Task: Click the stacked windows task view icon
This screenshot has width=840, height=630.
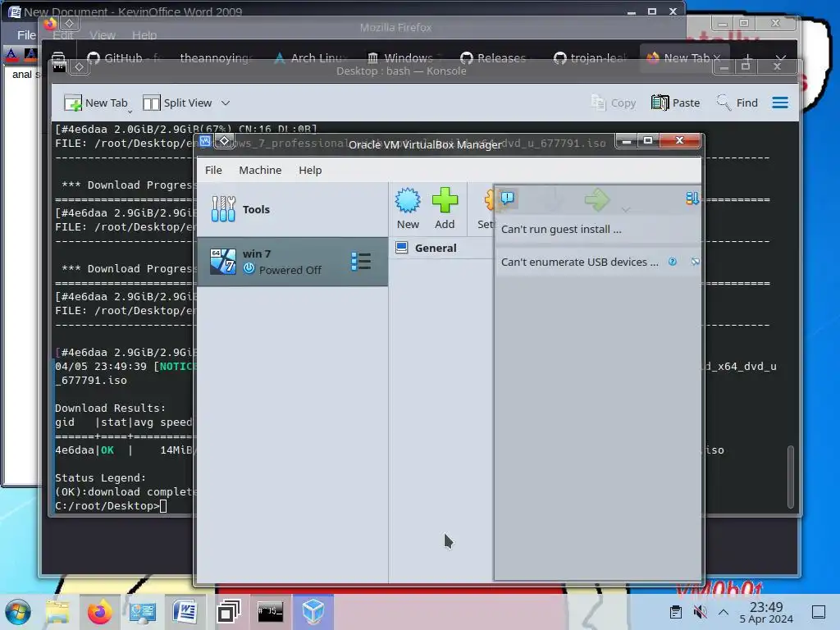Action: pos(228,612)
